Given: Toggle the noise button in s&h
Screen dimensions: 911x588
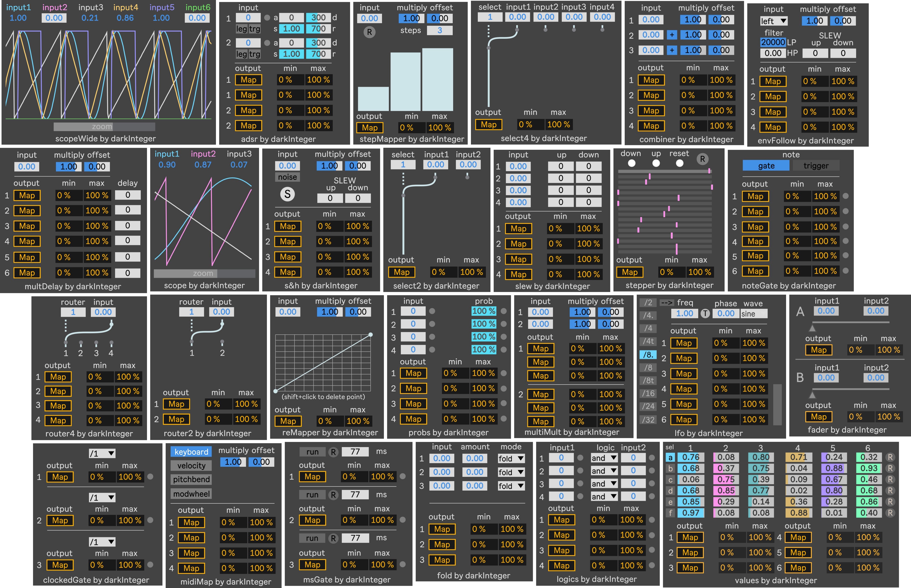Looking at the screenshot, I should (287, 177).
